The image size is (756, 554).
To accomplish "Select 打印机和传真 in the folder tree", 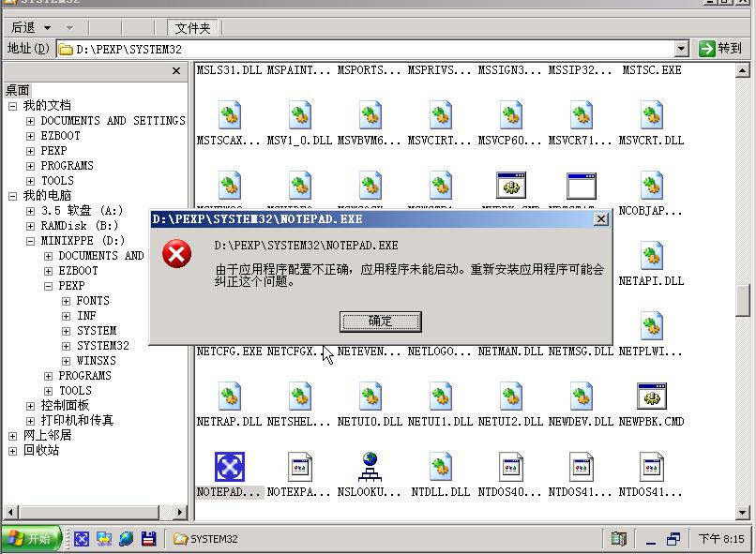I will pyautogui.click(x=77, y=421).
